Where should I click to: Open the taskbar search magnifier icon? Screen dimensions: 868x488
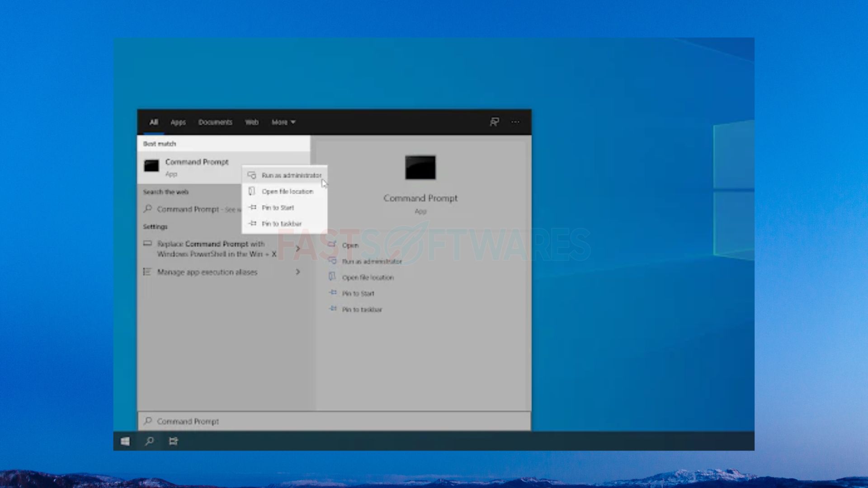[149, 441]
